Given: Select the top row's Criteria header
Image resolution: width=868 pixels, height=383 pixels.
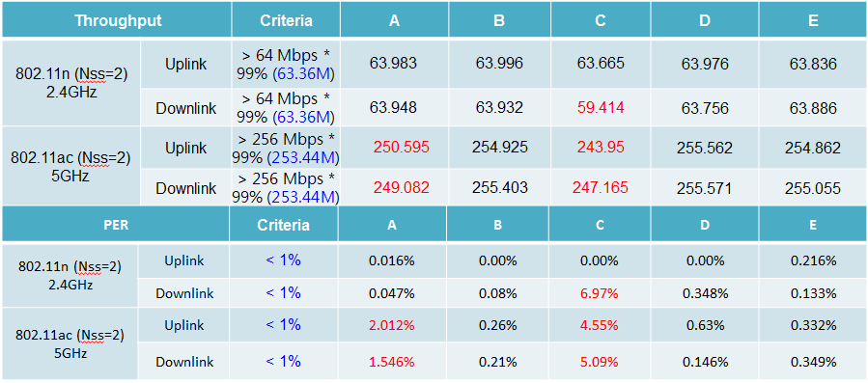Looking at the screenshot, I should [x=286, y=20].
